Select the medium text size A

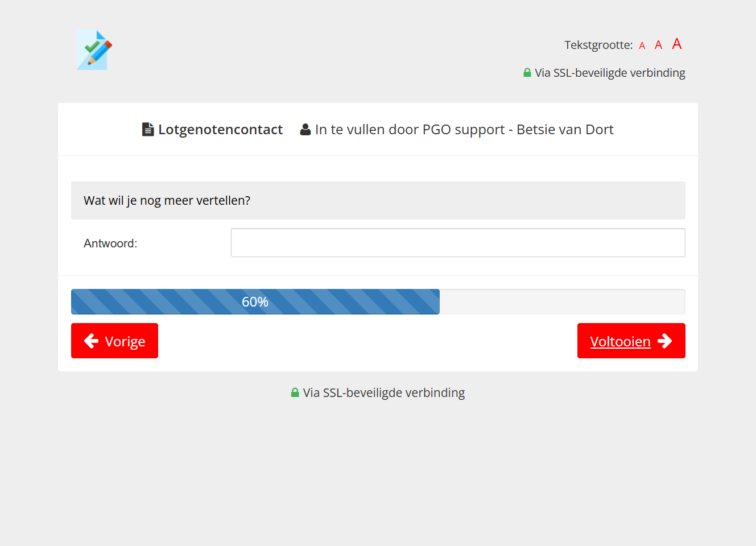(658, 45)
